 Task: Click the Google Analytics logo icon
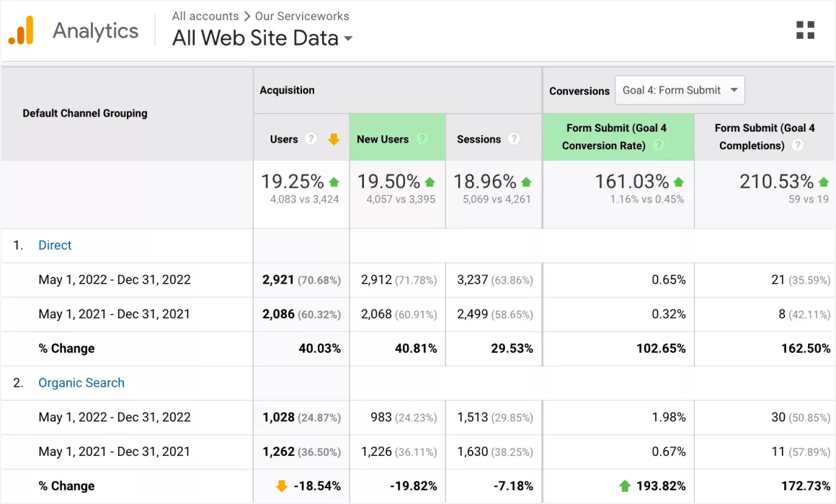[x=22, y=30]
